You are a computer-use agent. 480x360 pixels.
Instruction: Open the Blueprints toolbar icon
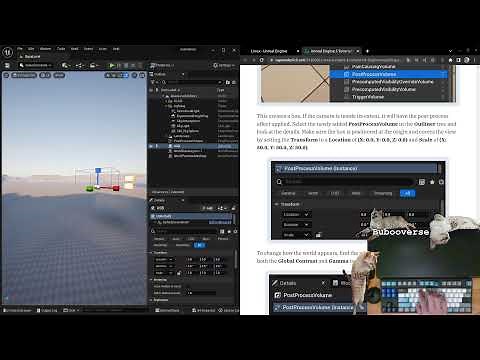80,65
